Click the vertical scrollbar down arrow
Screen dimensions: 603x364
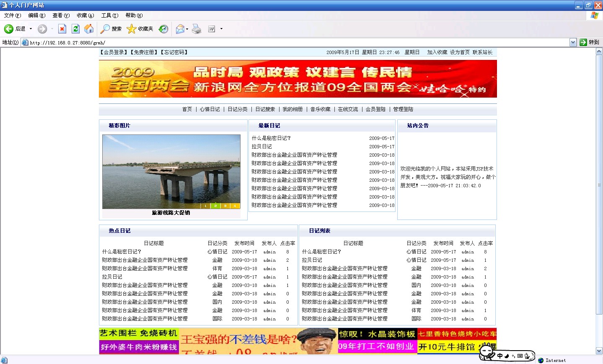pyautogui.click(x=599, y=351)
